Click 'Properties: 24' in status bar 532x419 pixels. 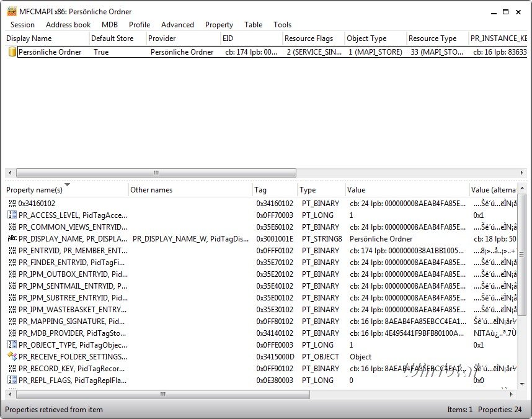tap(500, 410)
